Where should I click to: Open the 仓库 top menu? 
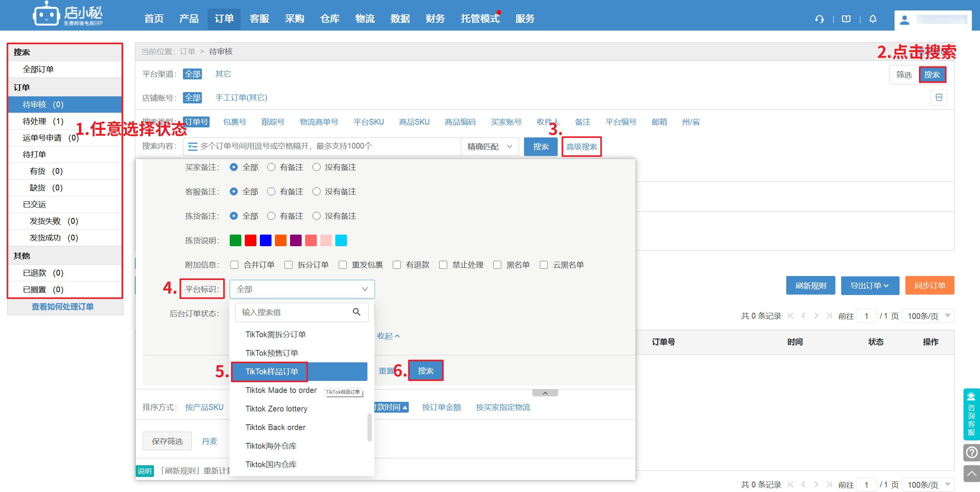tap(330, 19)
